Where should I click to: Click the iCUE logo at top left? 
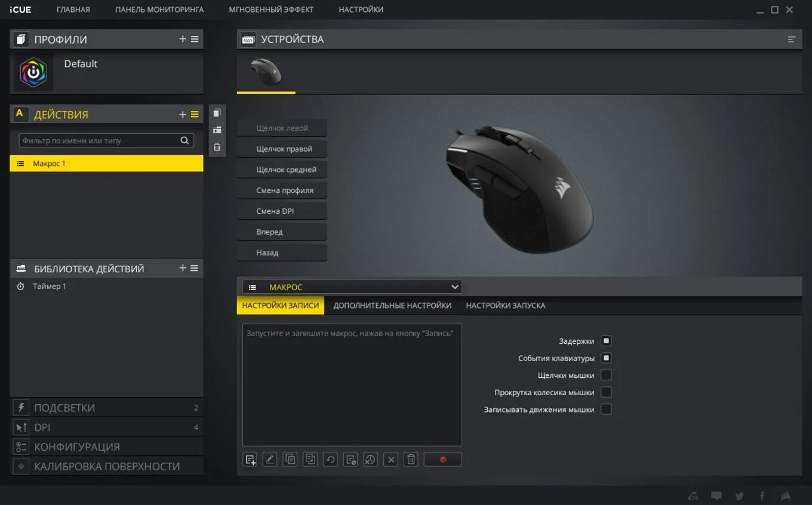[x=20, y=10]
